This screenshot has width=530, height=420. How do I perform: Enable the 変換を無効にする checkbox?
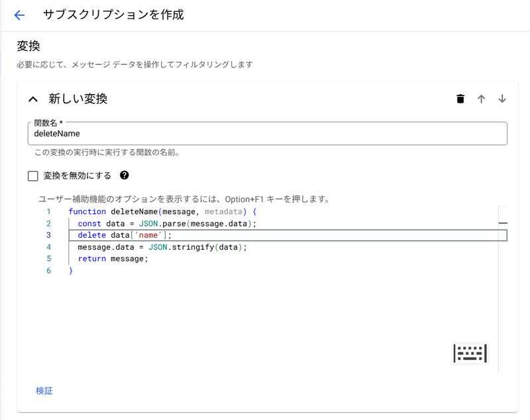click(32, 176)
